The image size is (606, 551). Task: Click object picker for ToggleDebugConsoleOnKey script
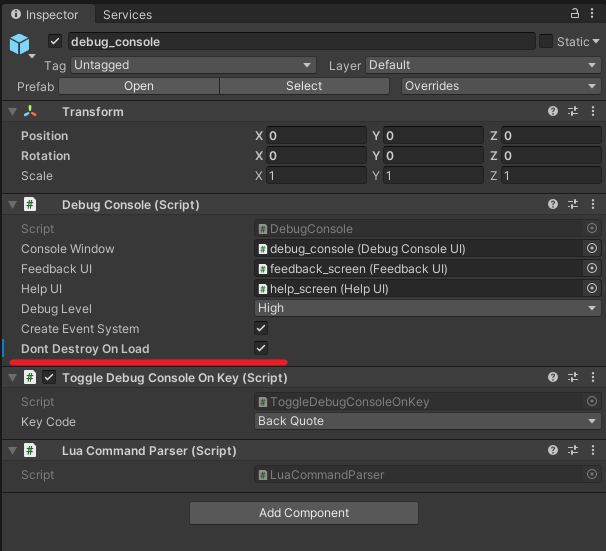[x=592, y=401]
